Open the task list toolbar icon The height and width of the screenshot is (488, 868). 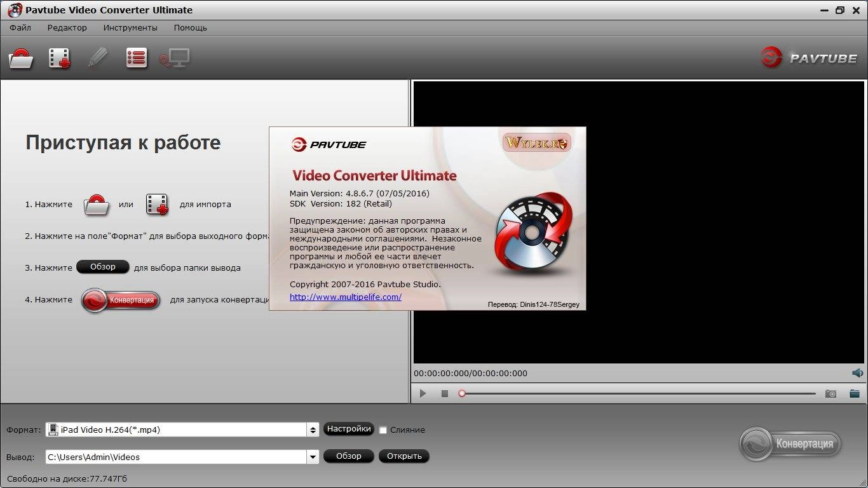click(x=137, y=58)
